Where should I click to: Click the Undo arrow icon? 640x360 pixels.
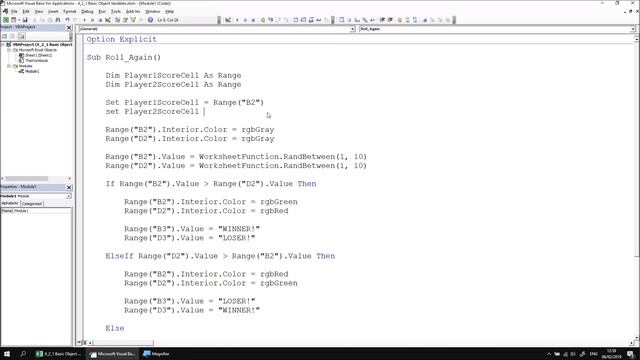(67, 20)
